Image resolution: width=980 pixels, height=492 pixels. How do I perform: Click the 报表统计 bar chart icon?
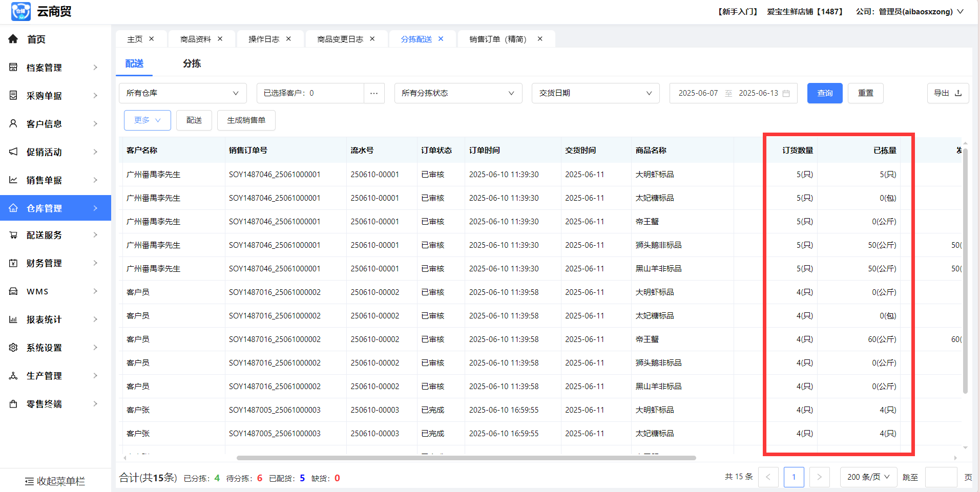tap(13, 319)
